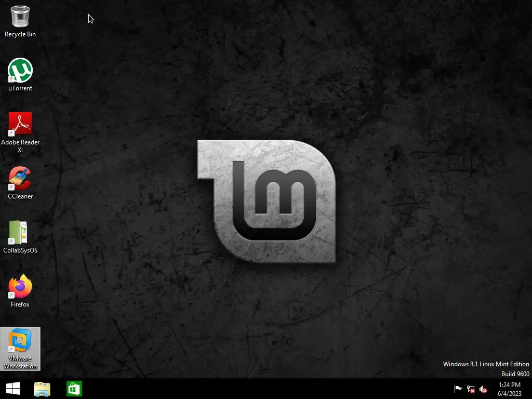Open File Explorer from the taskbar
This screenshot has width=532, height=399.
tap(42, 389)
